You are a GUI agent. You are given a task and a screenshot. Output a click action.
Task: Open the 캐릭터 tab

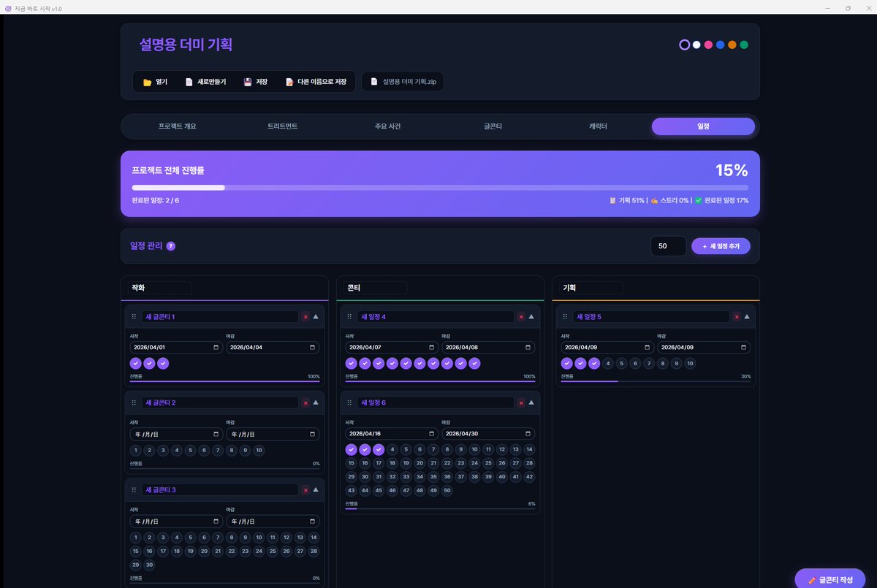(x=598, y=126)
